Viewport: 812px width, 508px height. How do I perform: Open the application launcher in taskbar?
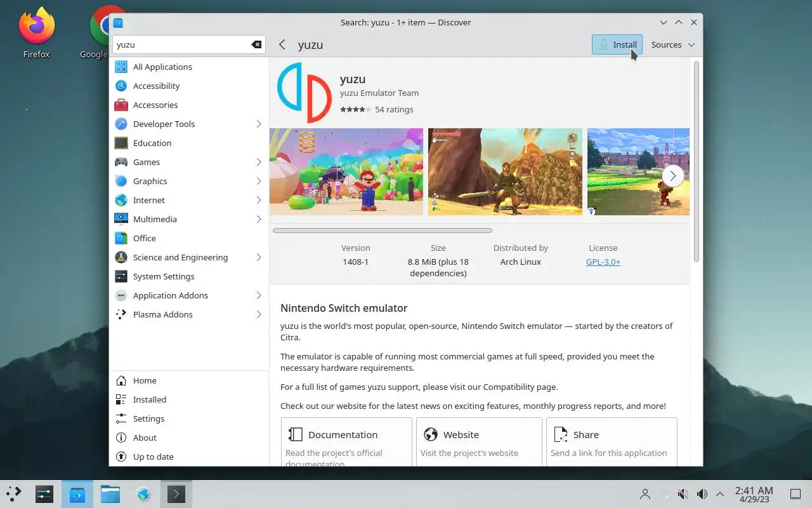point(13,494)
